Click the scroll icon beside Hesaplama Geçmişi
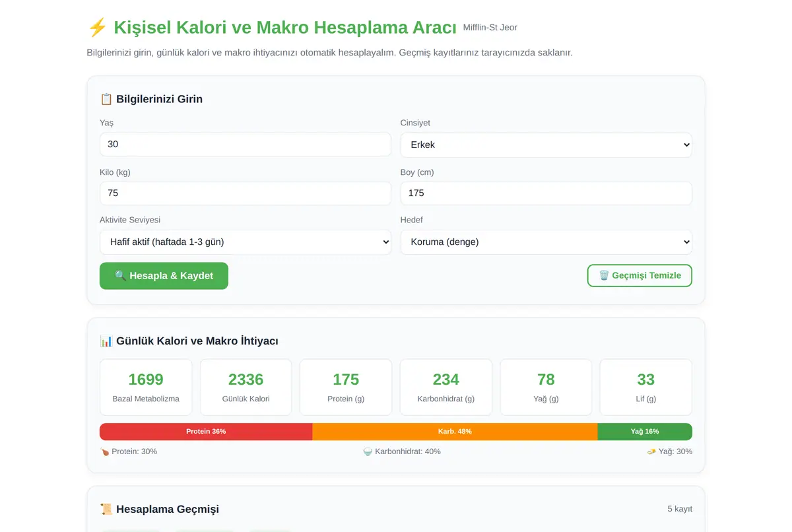The height and width of the screenshot is (532, 792). 106,510
